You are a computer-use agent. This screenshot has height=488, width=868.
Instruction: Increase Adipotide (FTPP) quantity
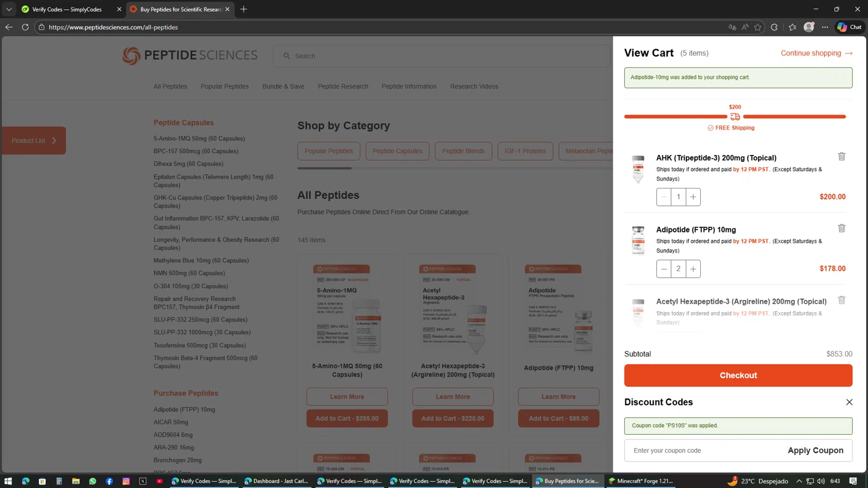(693, 268)
